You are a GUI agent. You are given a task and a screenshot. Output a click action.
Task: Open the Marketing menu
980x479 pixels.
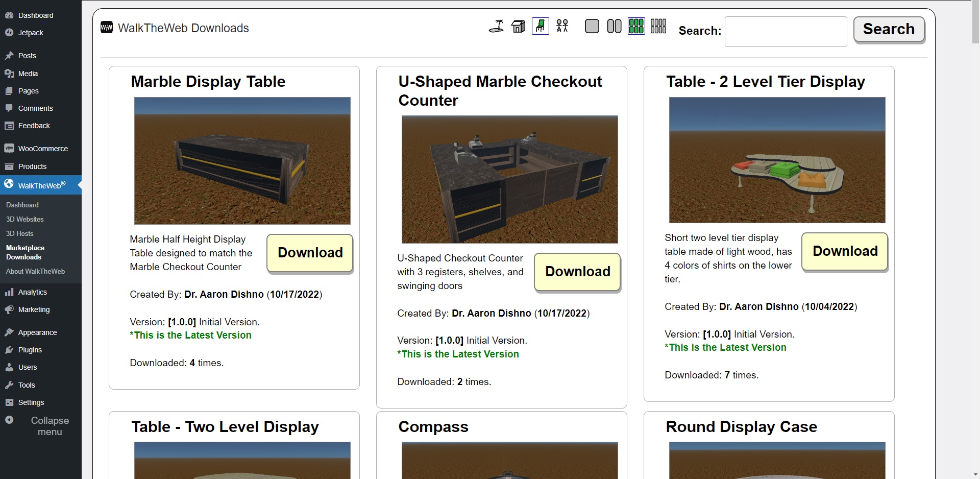pos(41,309)
